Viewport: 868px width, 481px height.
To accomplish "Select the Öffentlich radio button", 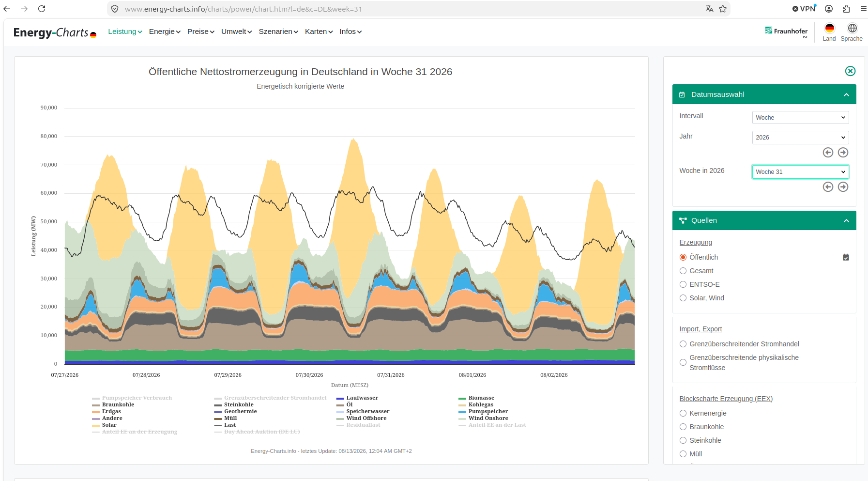I will [x=683, y=257].
